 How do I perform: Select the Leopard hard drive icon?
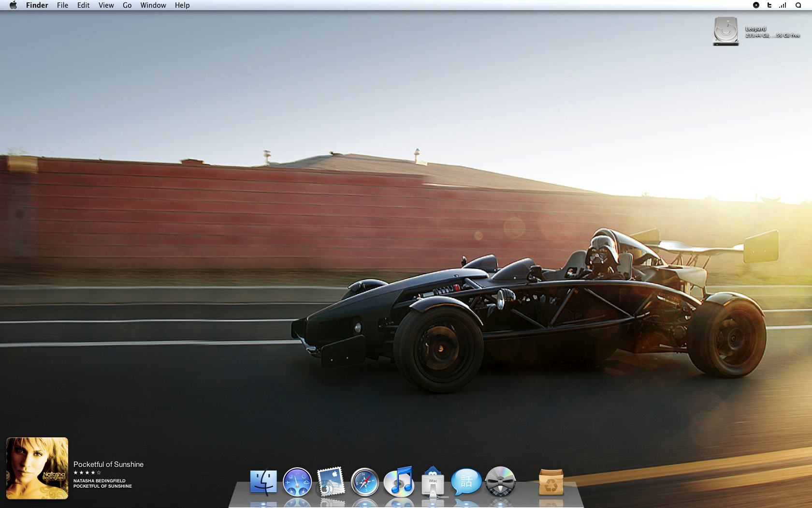[x=726, y=31]
